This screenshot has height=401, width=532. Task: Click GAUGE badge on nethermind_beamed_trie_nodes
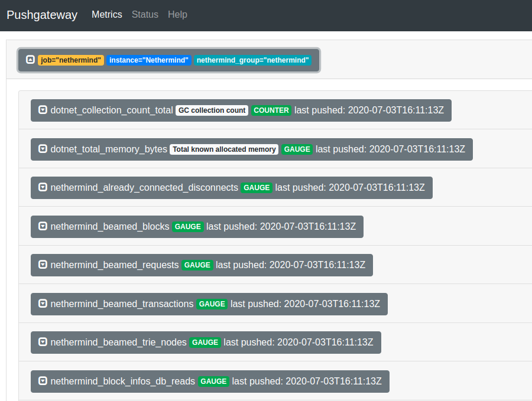coord(205,343)
